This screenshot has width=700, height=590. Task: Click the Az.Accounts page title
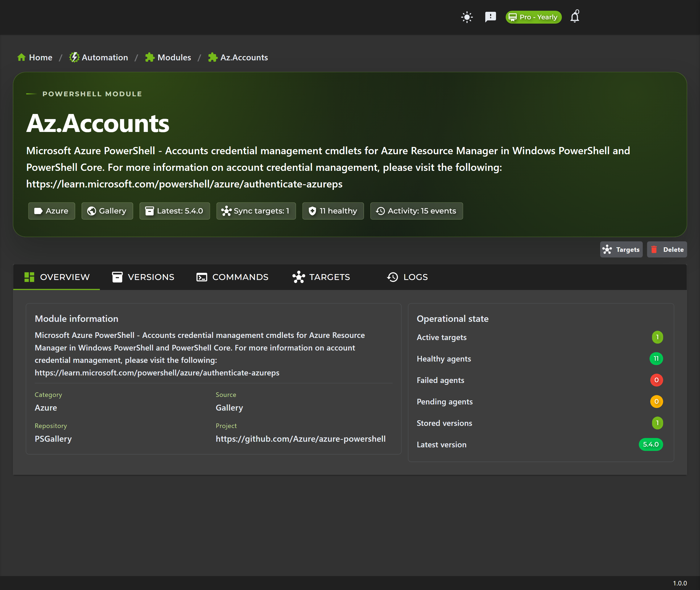click(98, 123)
